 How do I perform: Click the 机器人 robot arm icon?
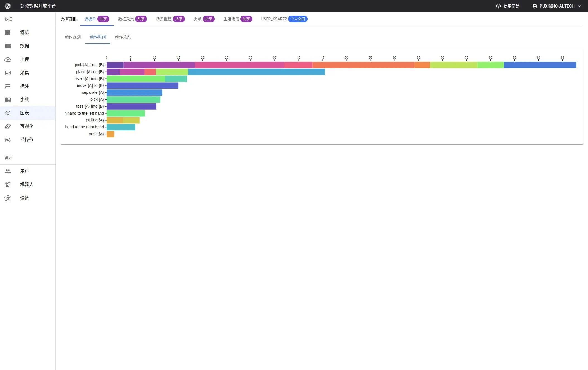pyautogui.click(x=8, y=185)
